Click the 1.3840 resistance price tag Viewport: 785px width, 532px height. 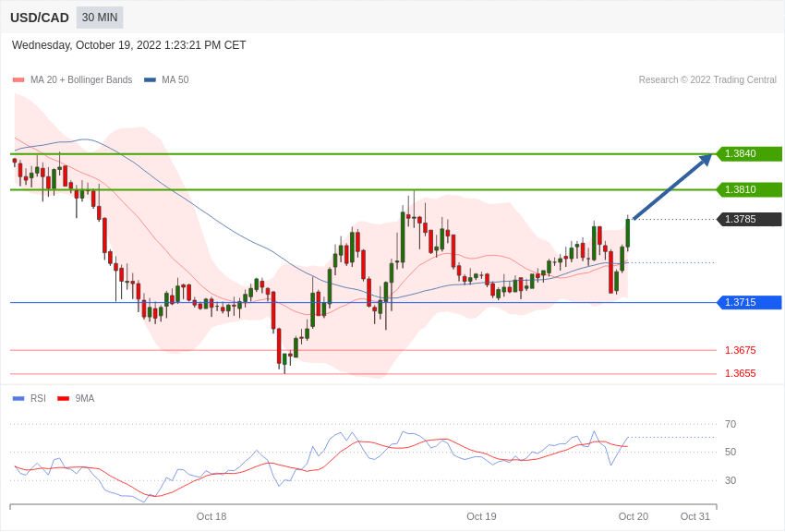(749, 153)
